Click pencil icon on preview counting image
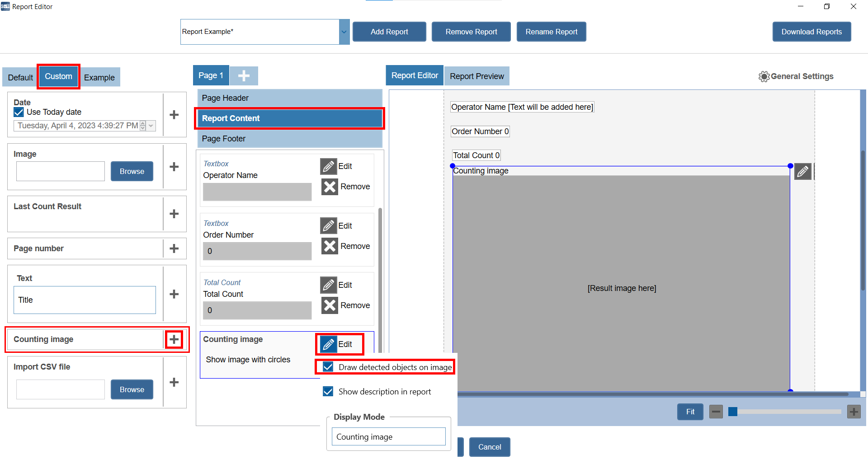868x464 pixels. coord(803,172)
